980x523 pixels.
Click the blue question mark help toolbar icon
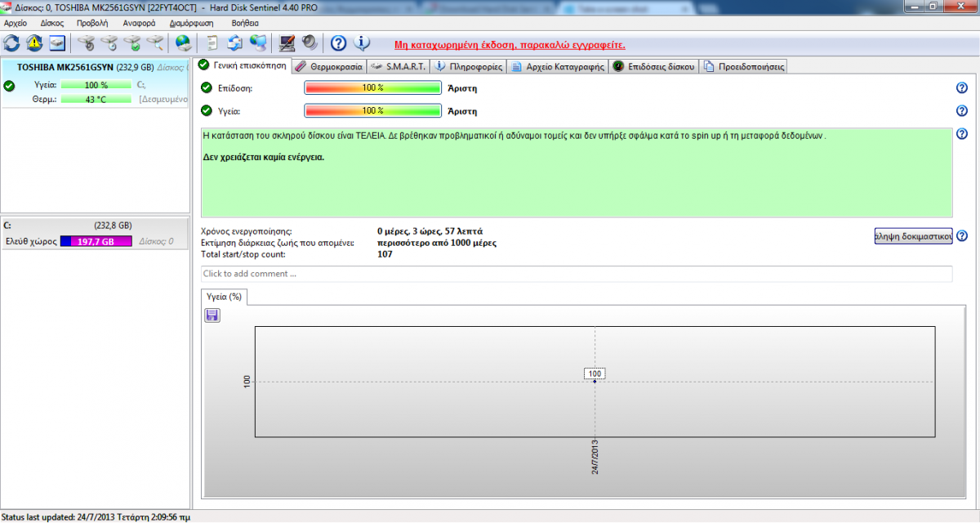pyautogui.click(x=339, y=42)
